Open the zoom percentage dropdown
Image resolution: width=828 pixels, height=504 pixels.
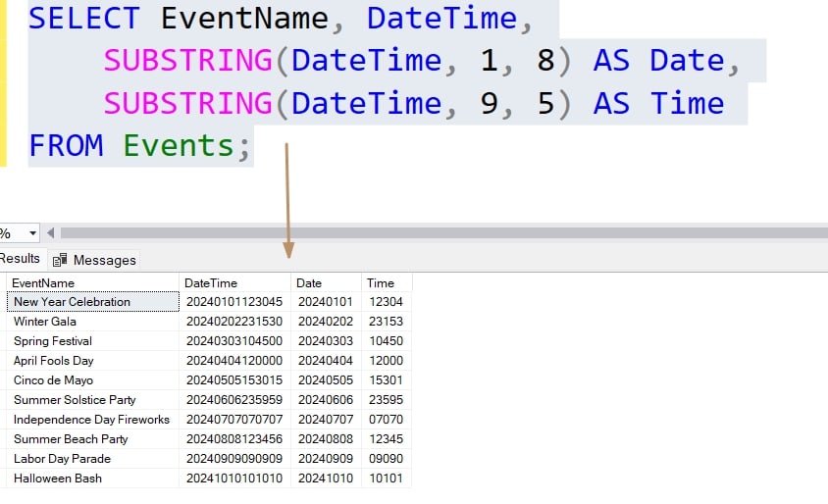(32, 232)
